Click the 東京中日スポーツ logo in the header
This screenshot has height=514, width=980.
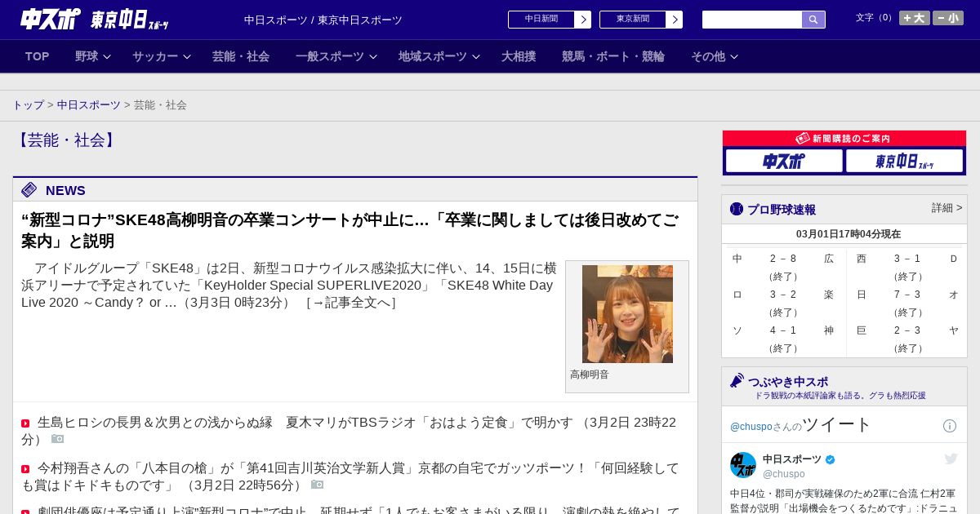[130, 20]
